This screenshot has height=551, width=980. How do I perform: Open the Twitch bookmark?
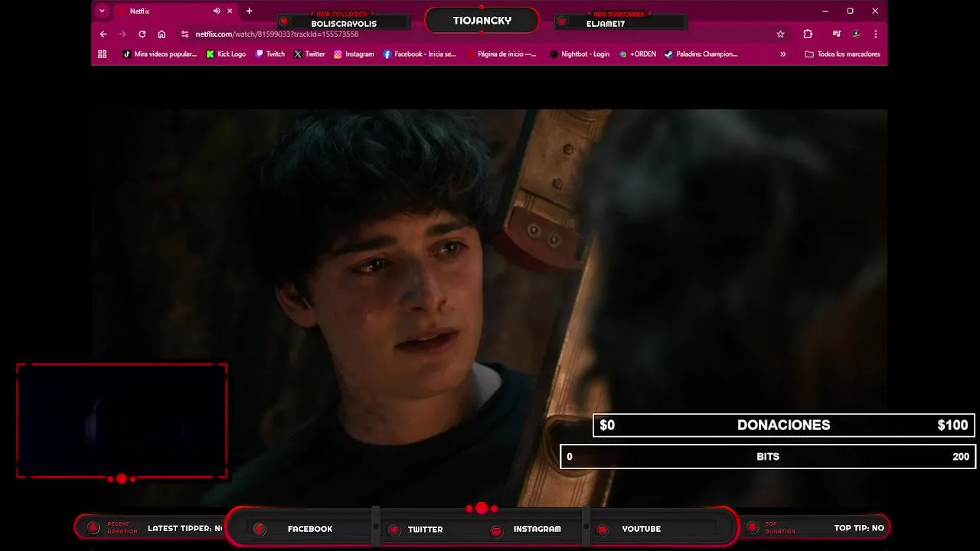269,54
